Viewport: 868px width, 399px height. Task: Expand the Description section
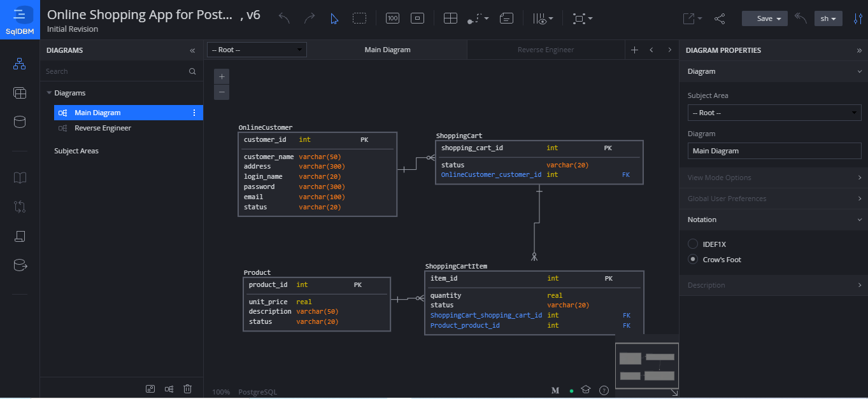pyautogui.click(x=774, y=285)
